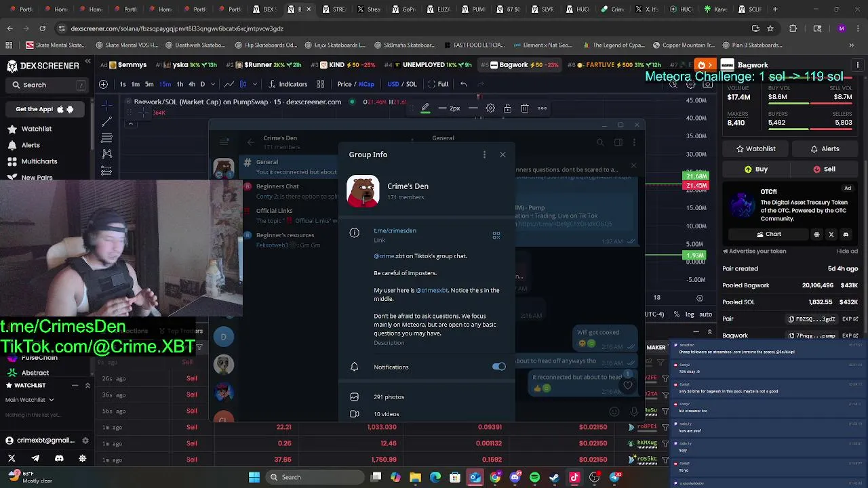Open Spotify from the taskbar
The image size is (868, 488).
[534, 477]
